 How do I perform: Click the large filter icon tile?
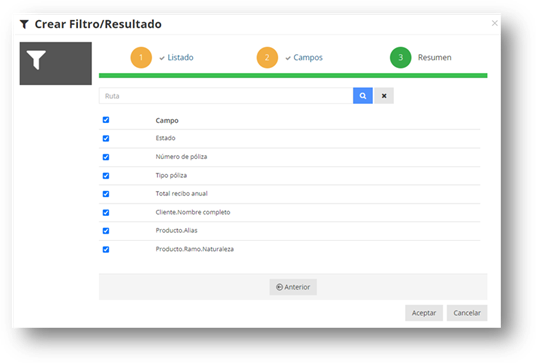pos(56,64)
